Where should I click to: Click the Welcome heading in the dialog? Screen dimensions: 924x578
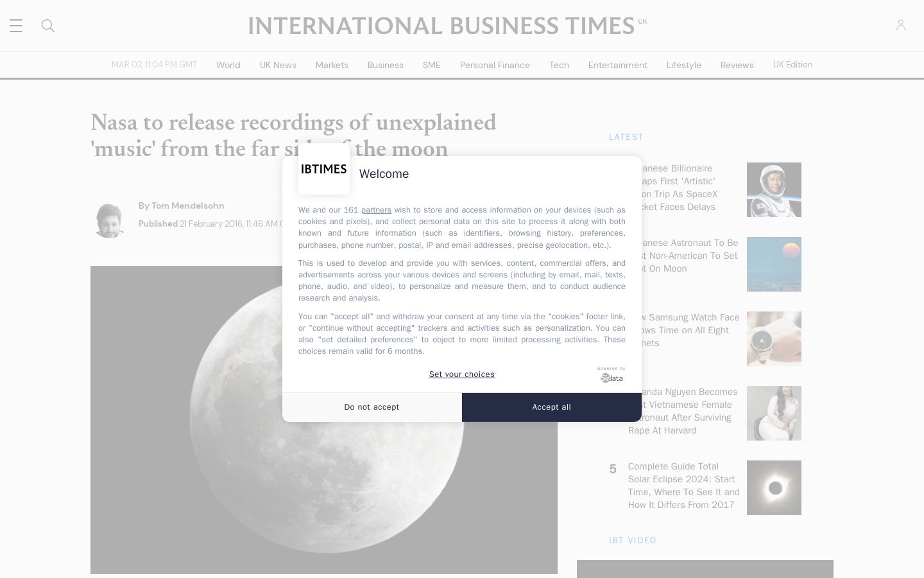pyautogui.click(x=384, y=174)
